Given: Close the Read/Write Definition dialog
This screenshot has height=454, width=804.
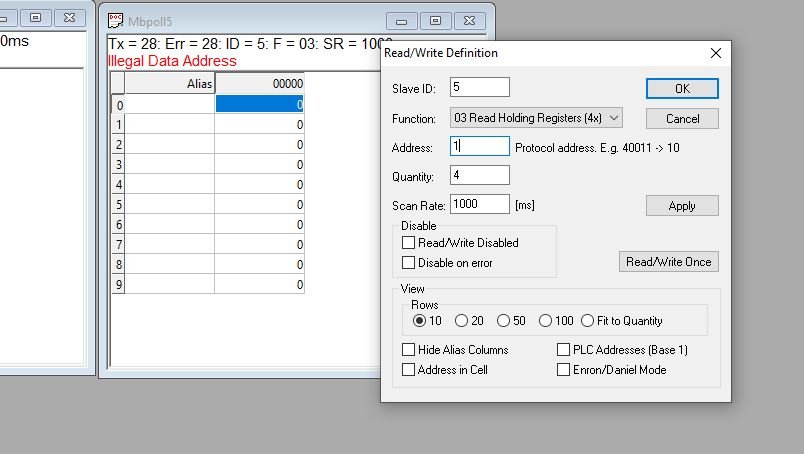Looking at the screenshot, I should pyautogui.click(x=715, y=53).
